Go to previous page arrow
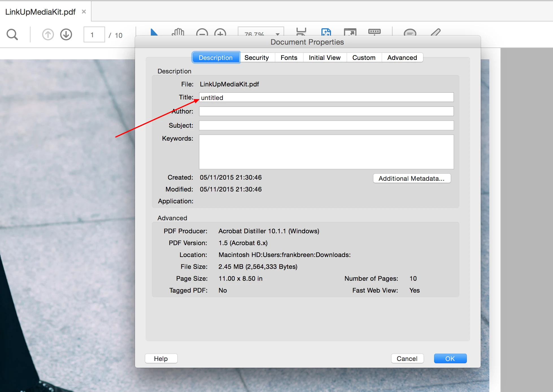 (x=48, y=35)
